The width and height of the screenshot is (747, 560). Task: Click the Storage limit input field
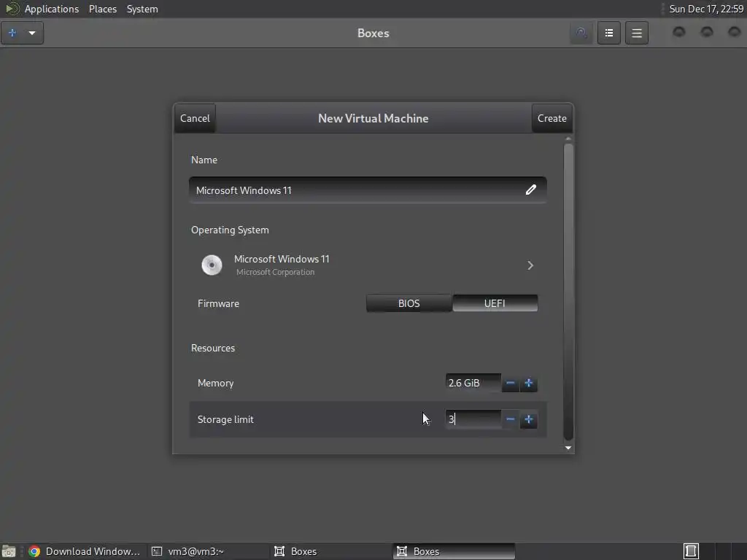pos(473,419)
